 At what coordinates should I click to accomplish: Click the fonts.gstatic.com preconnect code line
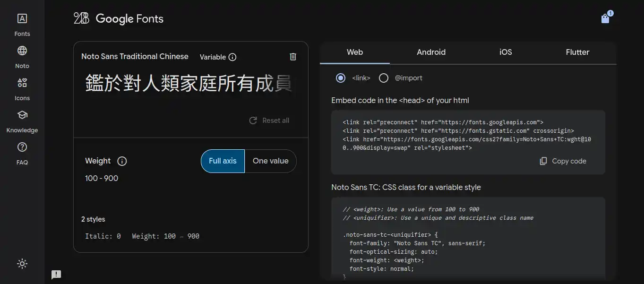pyautogui.click(x=458, y=131)
